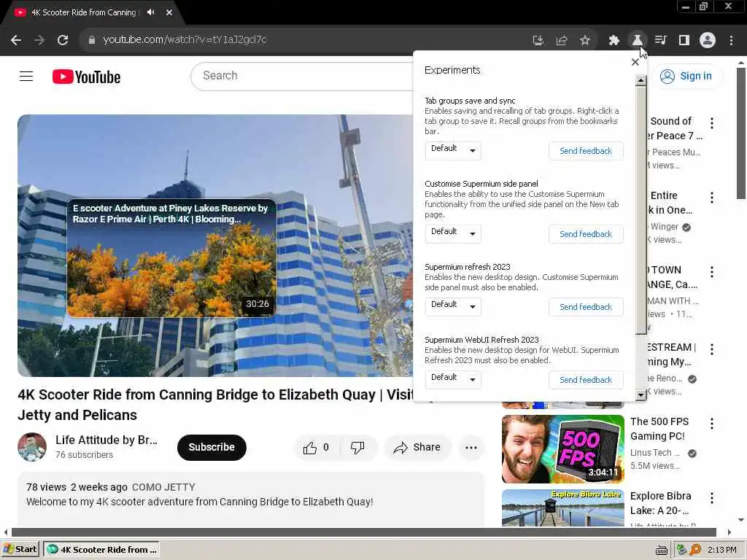This screenshot has height=560, width=747.
Task: Open the Windows Start menu
Action: pyautogui.click(x=20, y=550)
